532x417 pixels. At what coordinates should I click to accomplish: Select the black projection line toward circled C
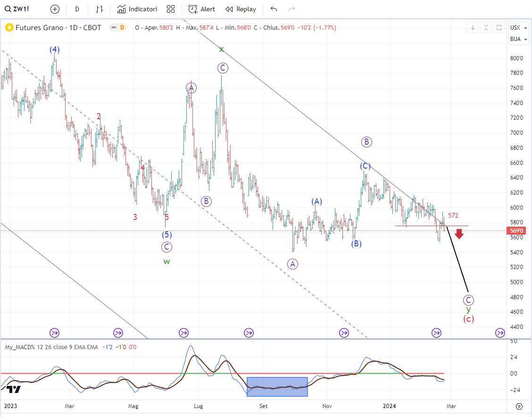tap(457, 259)
